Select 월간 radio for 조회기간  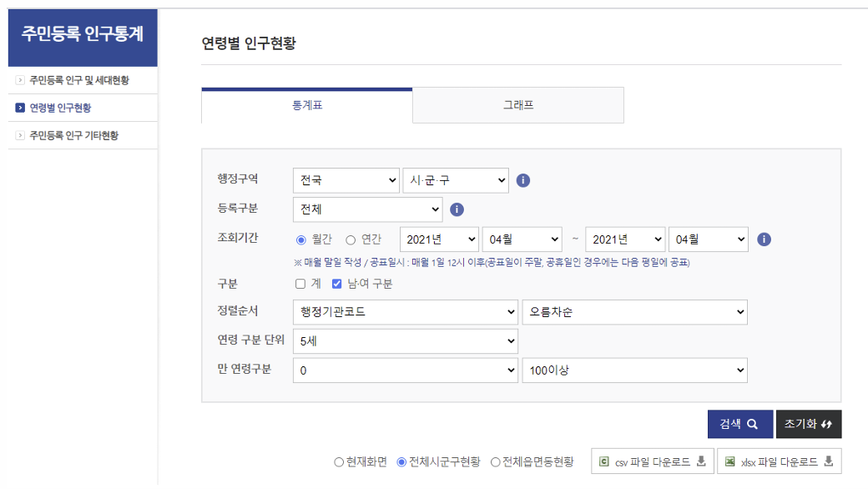[x=300, y=240]
